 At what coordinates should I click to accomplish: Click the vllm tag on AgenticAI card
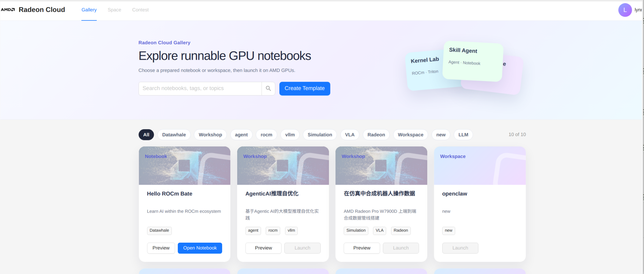(x=291, y=231)
